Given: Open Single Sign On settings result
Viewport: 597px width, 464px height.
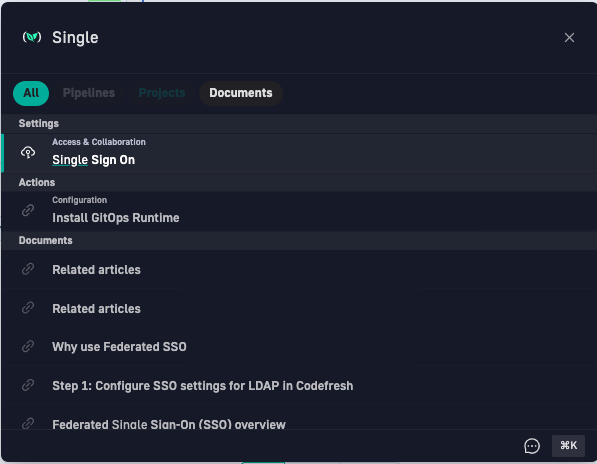Looking at the screenshot, I should tap(299, 153).
